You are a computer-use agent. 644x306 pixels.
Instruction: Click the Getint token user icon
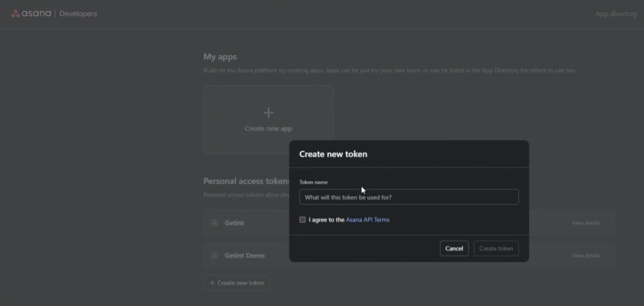click(x=214, y=223)
